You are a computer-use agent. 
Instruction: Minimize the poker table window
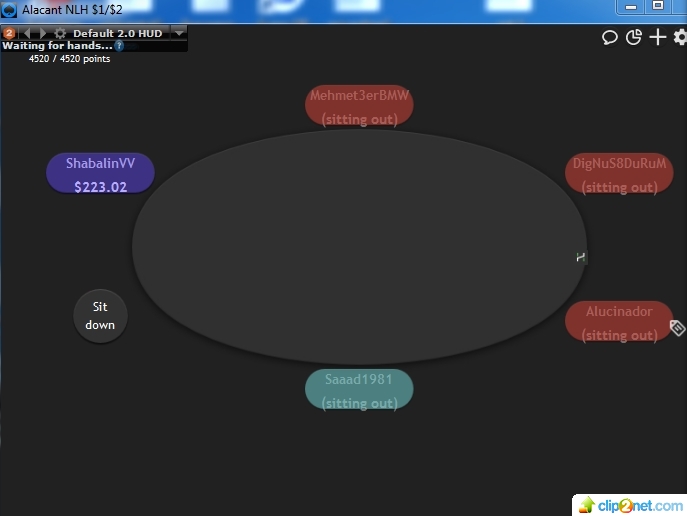(630, 7)
